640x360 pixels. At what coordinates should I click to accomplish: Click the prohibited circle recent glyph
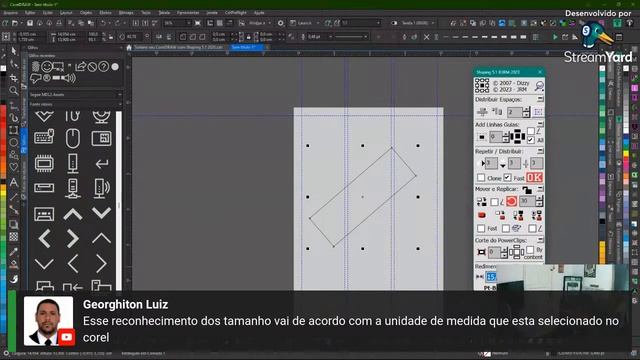(x=92, y=67)
